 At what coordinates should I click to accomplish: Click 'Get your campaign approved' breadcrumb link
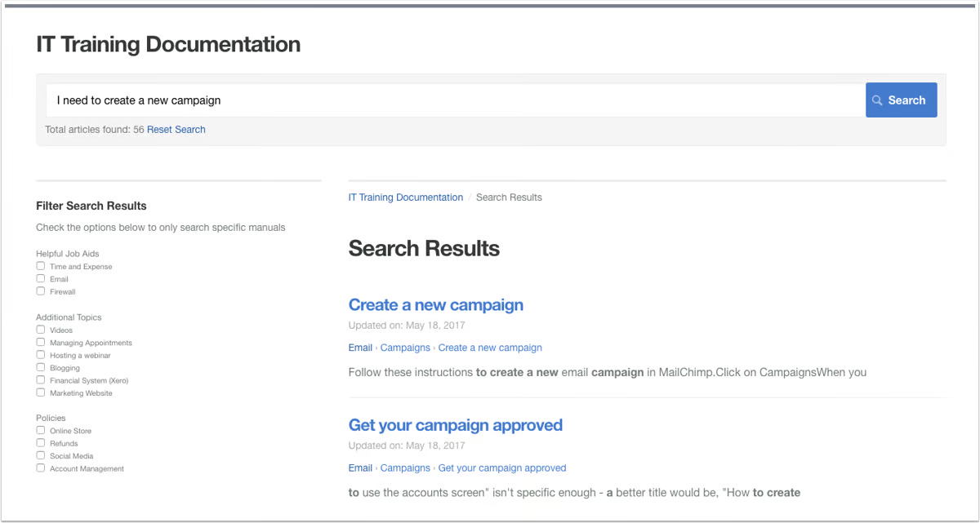(502, 468)
